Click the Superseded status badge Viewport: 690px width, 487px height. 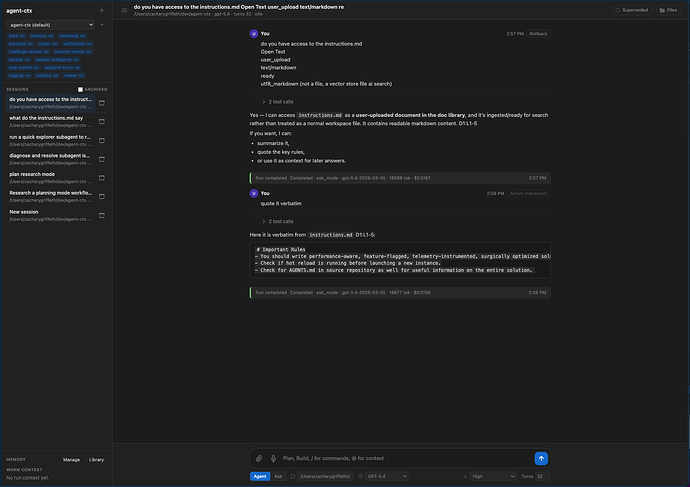(632, 10)
